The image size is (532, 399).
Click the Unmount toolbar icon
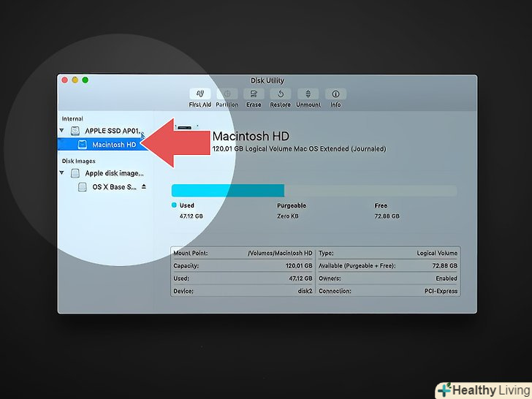point(308,94)
